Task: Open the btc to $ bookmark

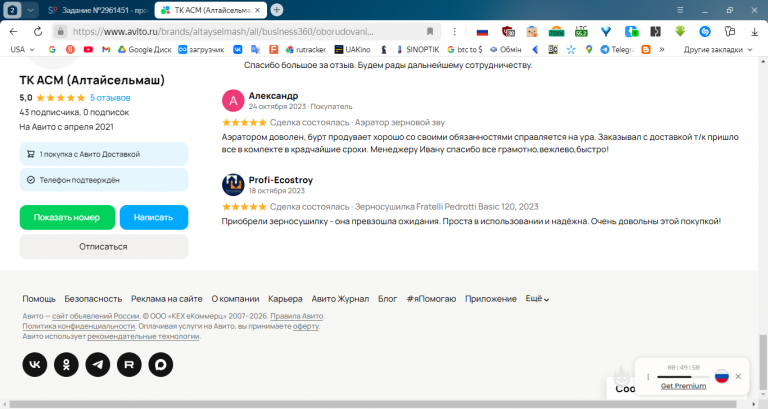Action: [x=464, y=49]
